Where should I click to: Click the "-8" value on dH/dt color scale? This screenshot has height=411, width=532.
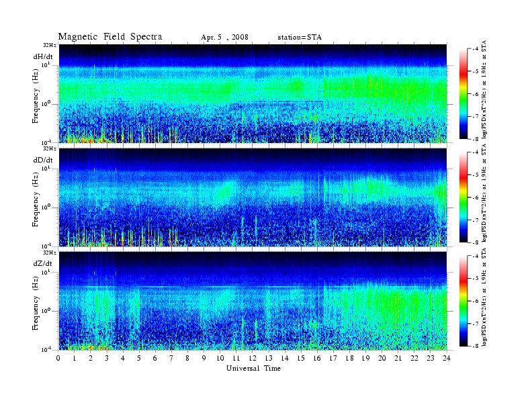[x=476, y=139]
